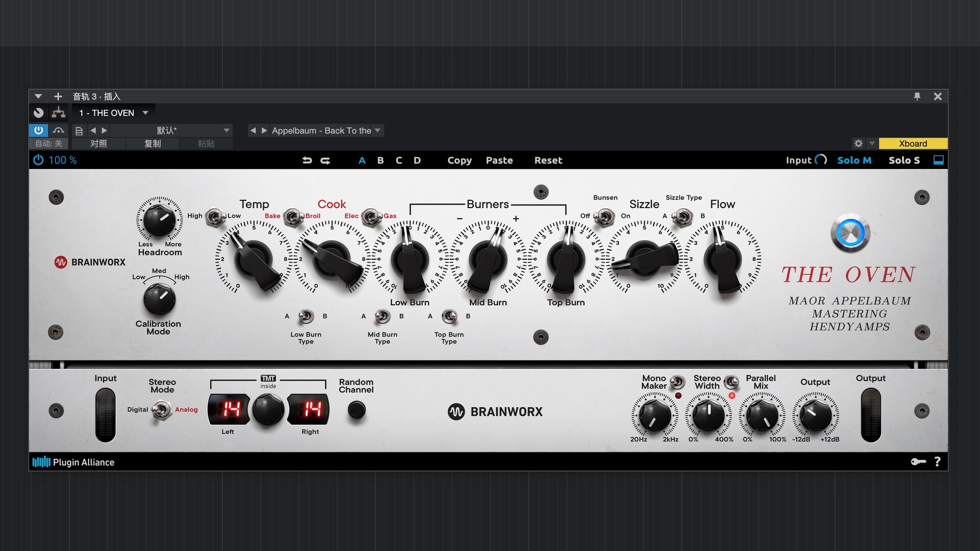Viewport: 980px width, 551px height.
Task: Click the plus icon in title bar
Action: 58,96
